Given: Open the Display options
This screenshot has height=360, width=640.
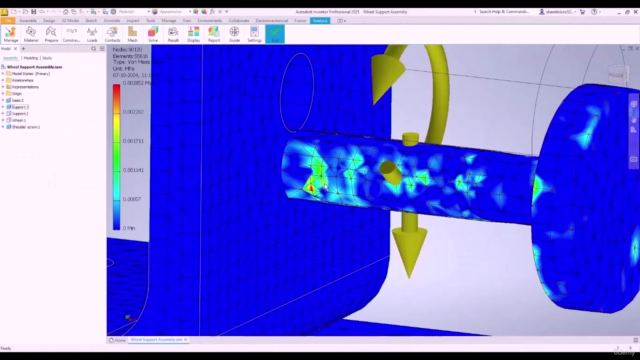Looking at the screenshot, I should pyautogui.click(x=193, y=34).
